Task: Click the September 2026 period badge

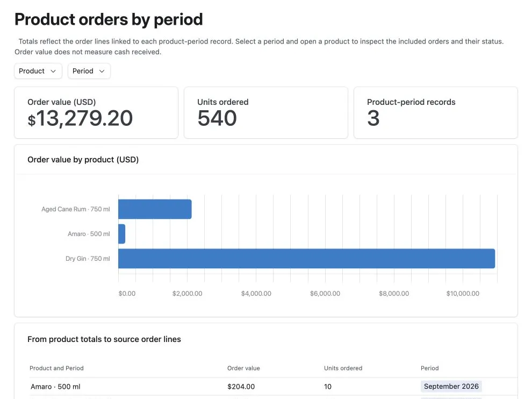Action: 451,387
